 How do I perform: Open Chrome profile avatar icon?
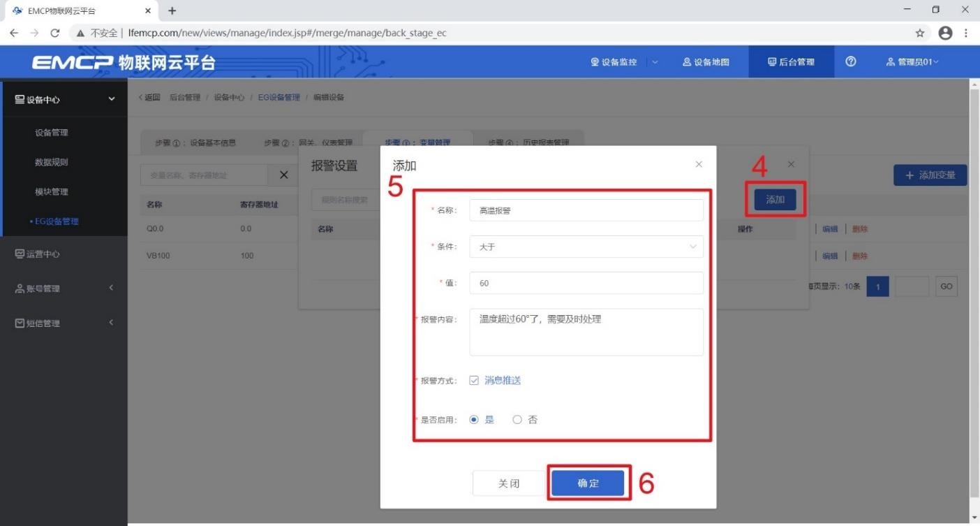(x=945, y=33)
